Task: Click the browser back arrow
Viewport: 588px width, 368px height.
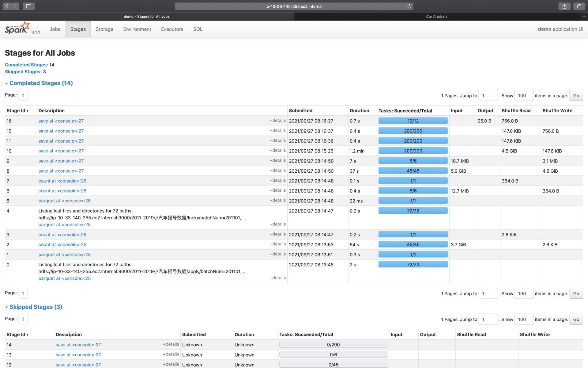Action: (x=7, y=6)
